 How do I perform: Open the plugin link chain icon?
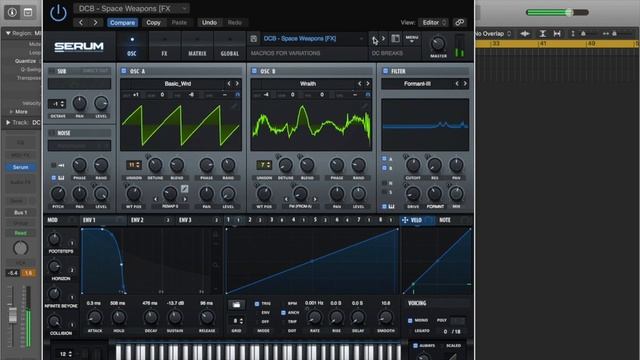460,22
